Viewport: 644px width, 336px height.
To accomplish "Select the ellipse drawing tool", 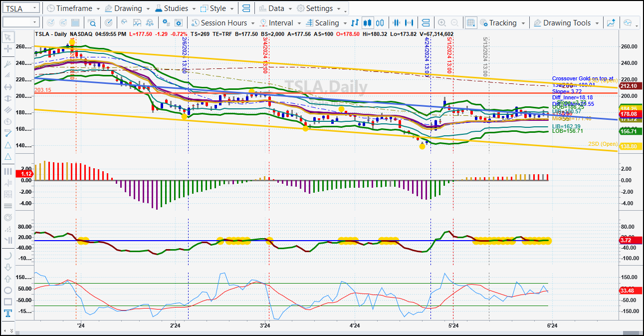I will pos(7,290).
